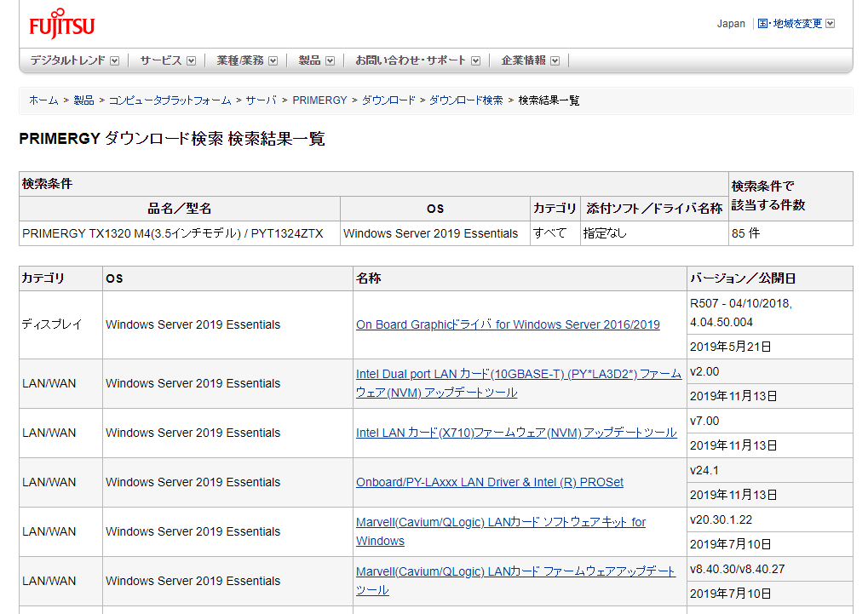Select the 2019年5月21日 date cell
The width and height of the screenshot is (868, 614).
769,347
